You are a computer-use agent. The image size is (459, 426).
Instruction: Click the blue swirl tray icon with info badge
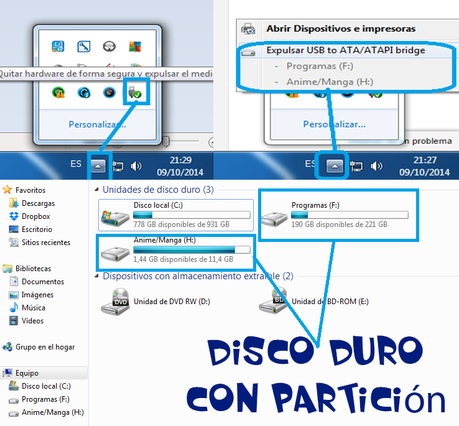(x=84, y=92)
